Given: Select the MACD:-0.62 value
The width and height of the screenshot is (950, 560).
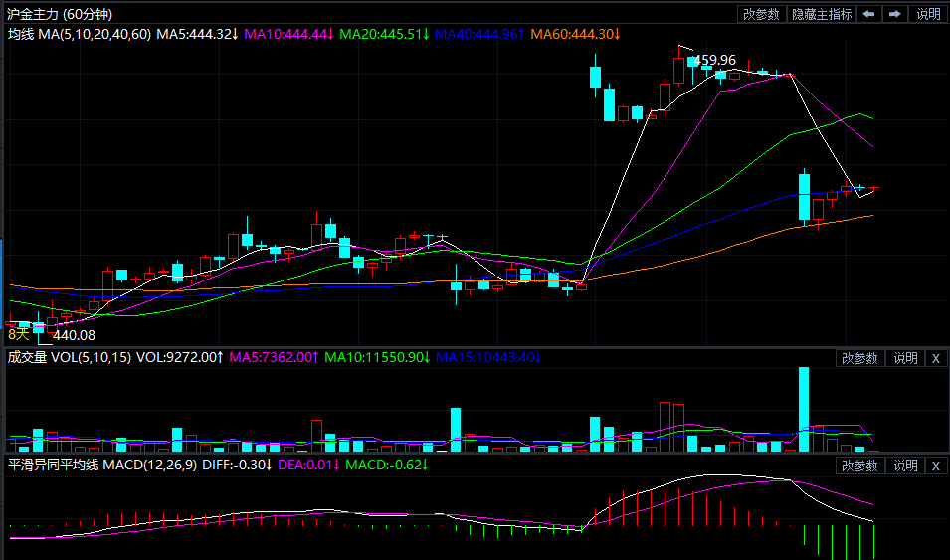Looking at the screenshot, I should 387,465.
